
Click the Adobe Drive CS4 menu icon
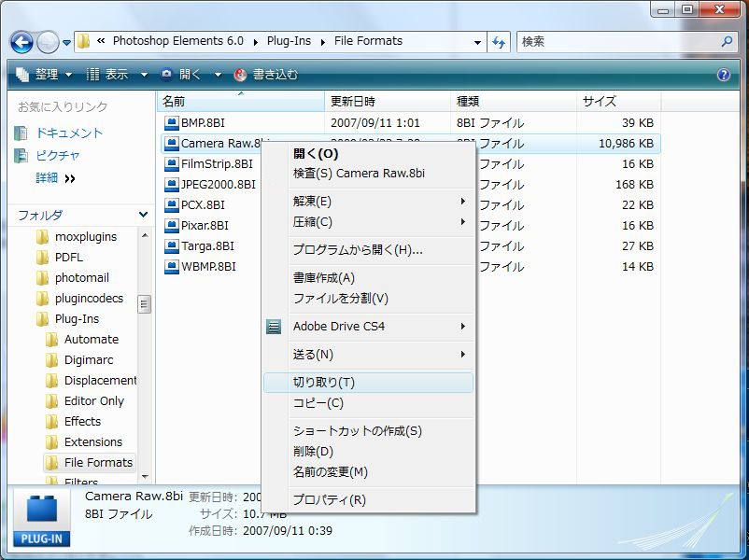click(x=274, y=327)
